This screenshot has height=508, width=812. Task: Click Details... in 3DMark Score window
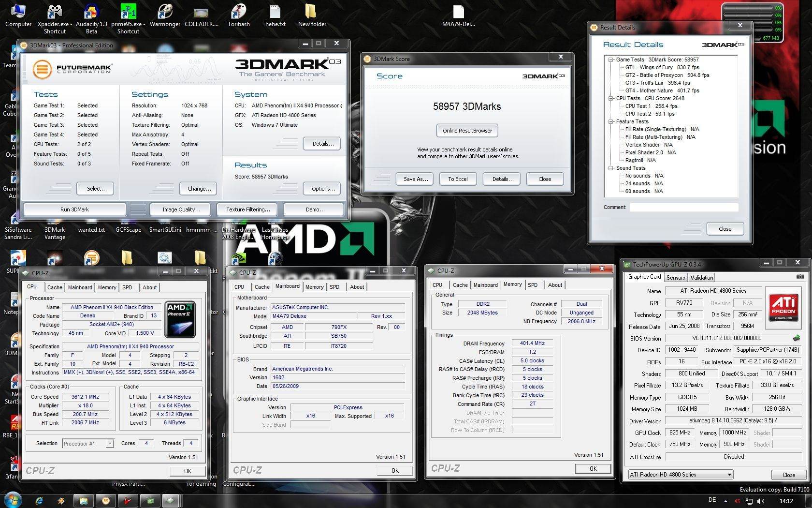pyautogui.click(x=502, y=179)
